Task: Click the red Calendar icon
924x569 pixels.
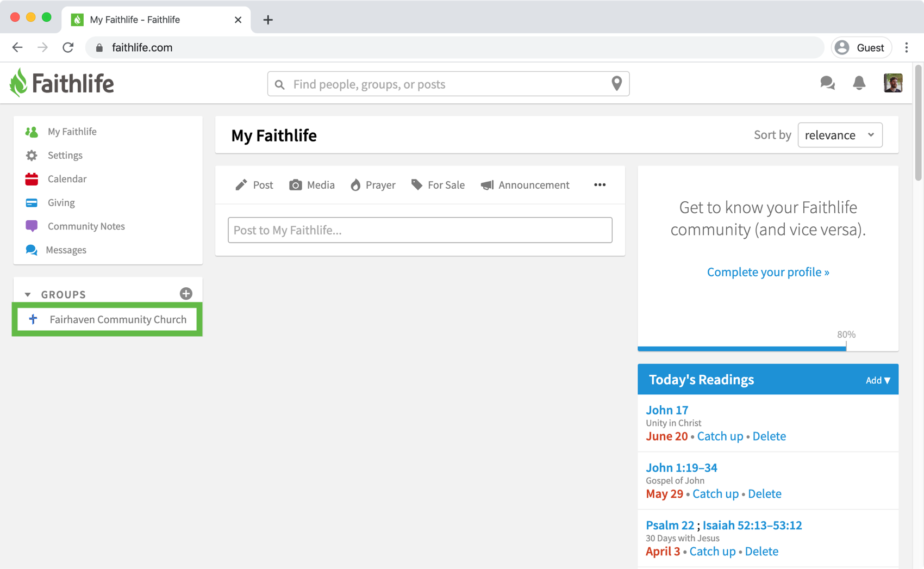Action: (x=32, y=179)
